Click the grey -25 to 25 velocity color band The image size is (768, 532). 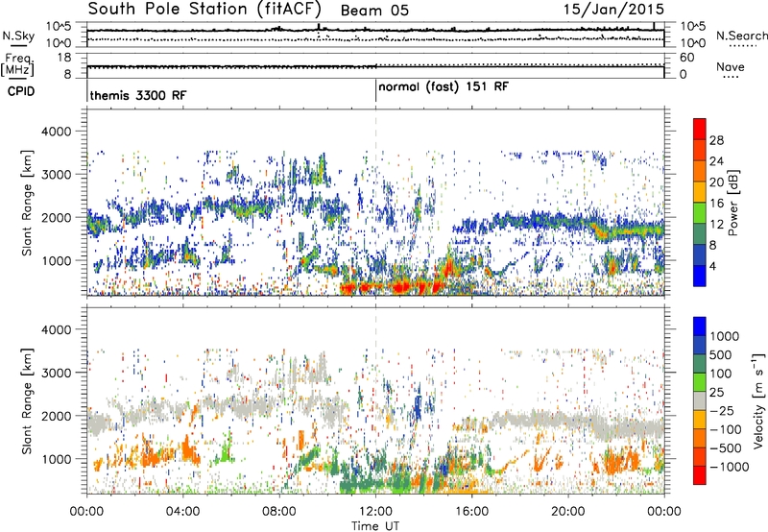click(x=700, y=401)
